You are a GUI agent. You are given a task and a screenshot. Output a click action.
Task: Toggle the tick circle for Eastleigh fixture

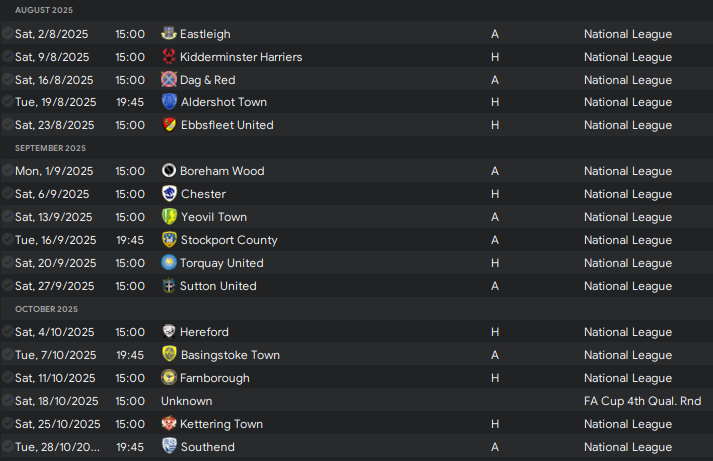point(7,33)
